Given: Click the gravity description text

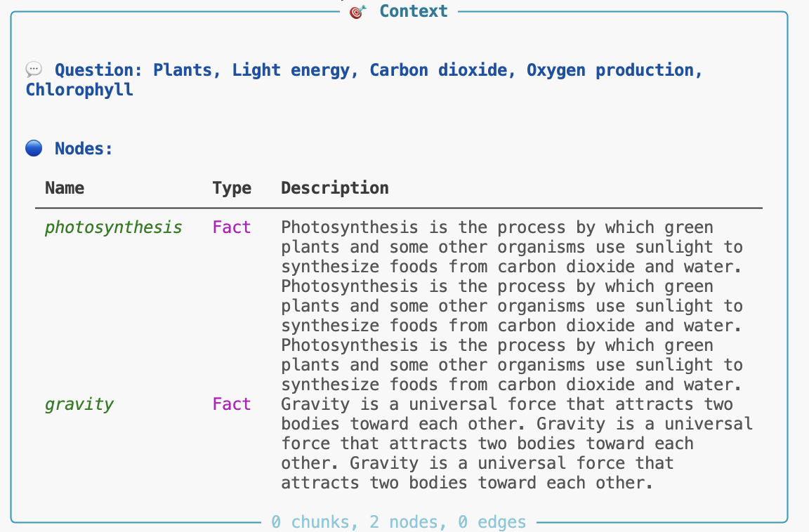Looking at the screenshot, I should point(516,444).
